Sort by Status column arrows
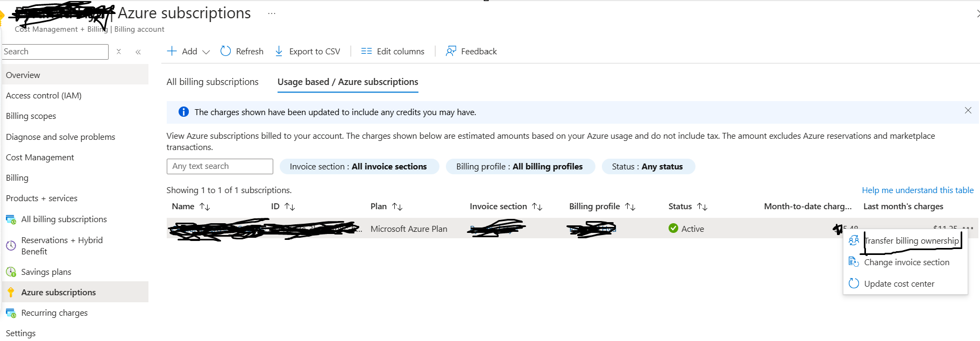The height and width of the screenshot is (341, 980). (702, 207)
